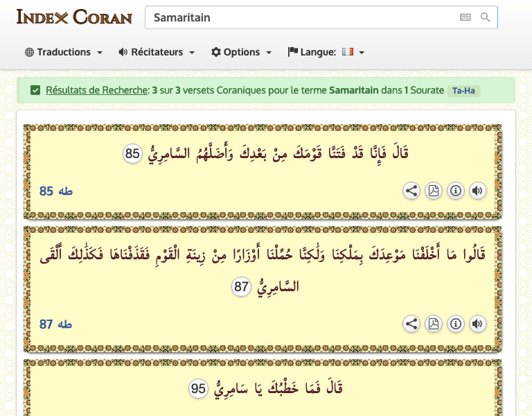Open the Langue flag selector
The height and width of the screenshot is (416, 532).
point(326,52)
